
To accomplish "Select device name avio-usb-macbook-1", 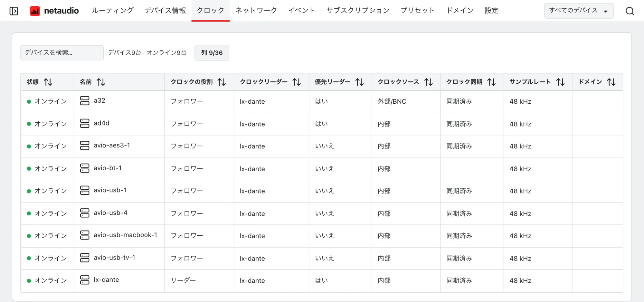I will [126, 235].
